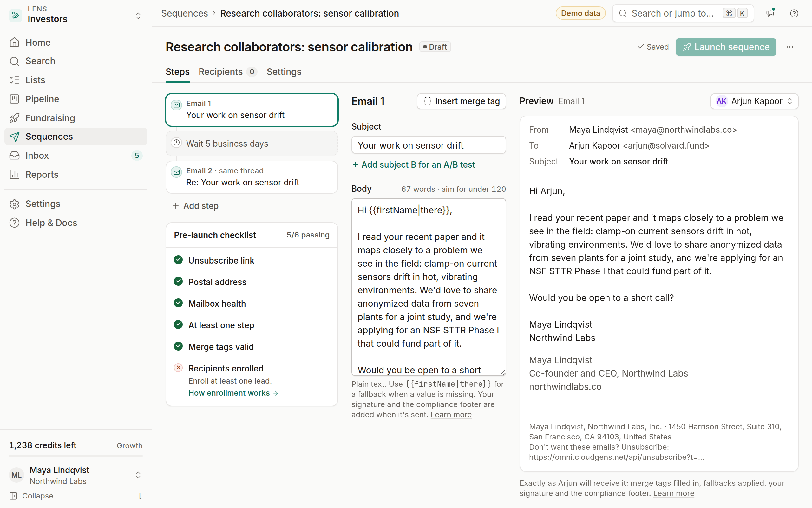Open Pipeline in the sidebar
This screenshot has width=812, height=508.
[76, 99]
